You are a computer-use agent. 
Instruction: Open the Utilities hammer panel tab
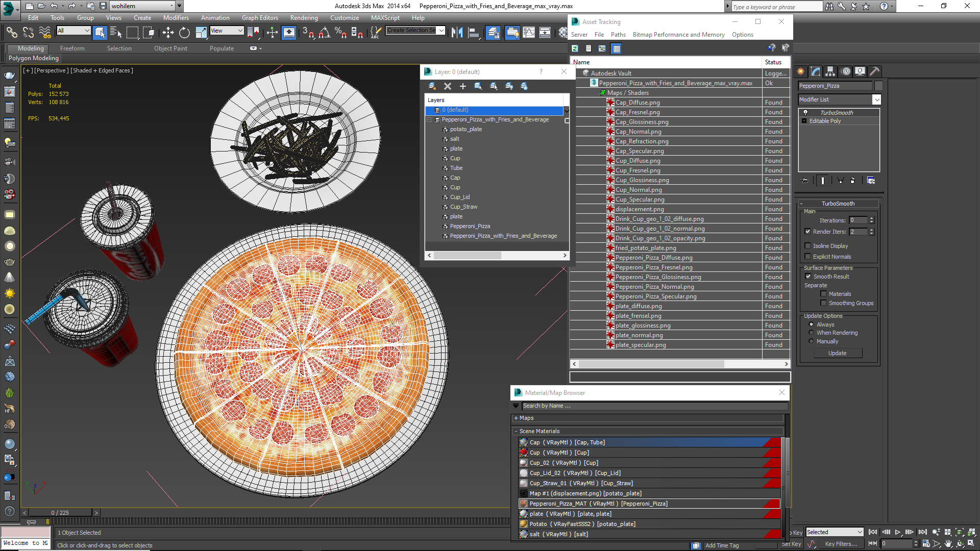click(875, 71)
